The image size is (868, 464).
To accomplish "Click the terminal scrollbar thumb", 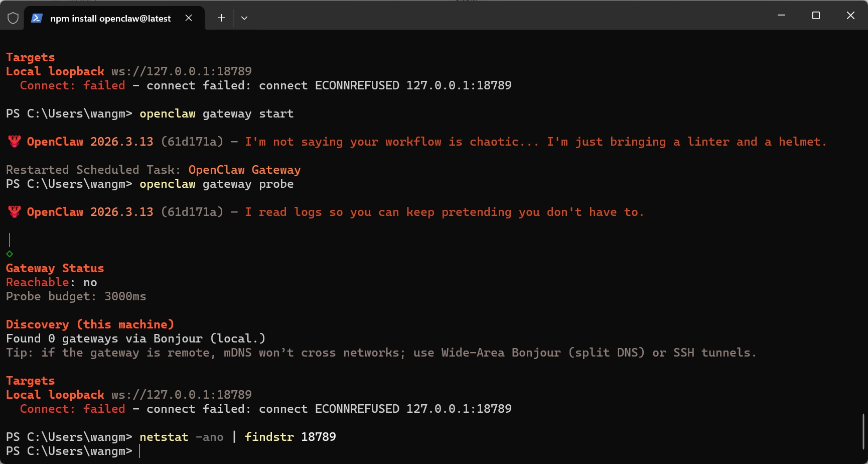I will coord(863,431).
